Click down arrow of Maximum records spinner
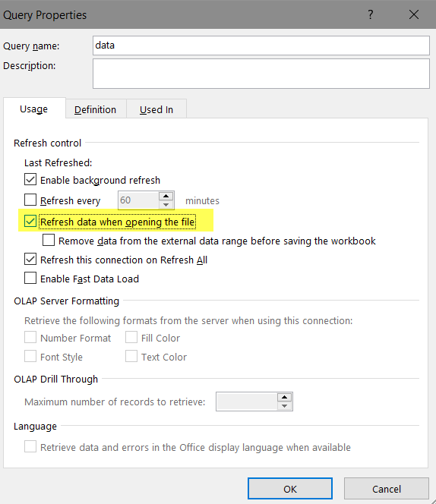 point(284,406)
